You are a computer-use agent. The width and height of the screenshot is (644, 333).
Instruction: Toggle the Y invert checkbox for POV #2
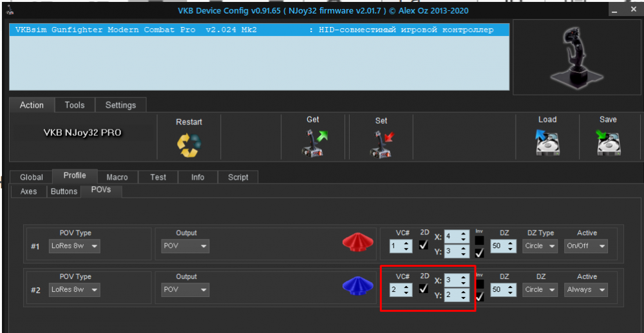[x=479, y=296]
